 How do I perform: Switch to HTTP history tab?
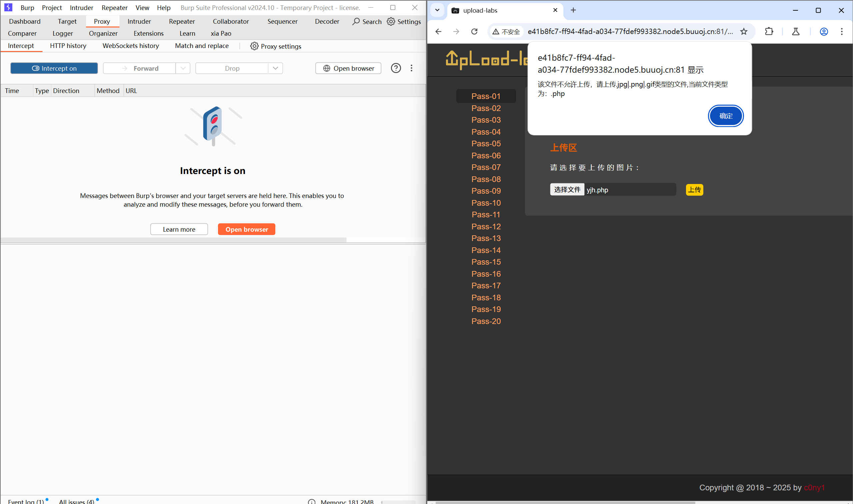68,46
